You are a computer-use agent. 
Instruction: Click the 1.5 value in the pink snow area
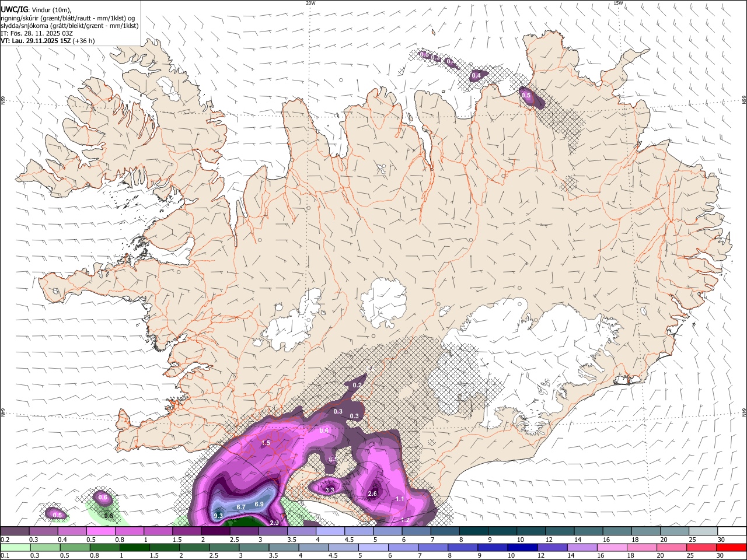(266, 443)
